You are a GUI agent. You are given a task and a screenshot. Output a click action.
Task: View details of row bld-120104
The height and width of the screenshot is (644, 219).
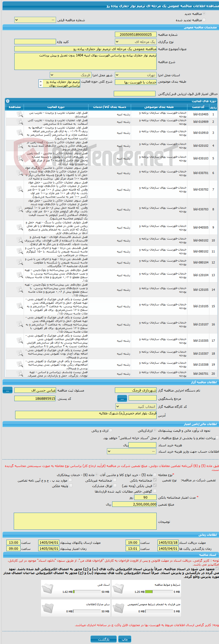(20, 275)
